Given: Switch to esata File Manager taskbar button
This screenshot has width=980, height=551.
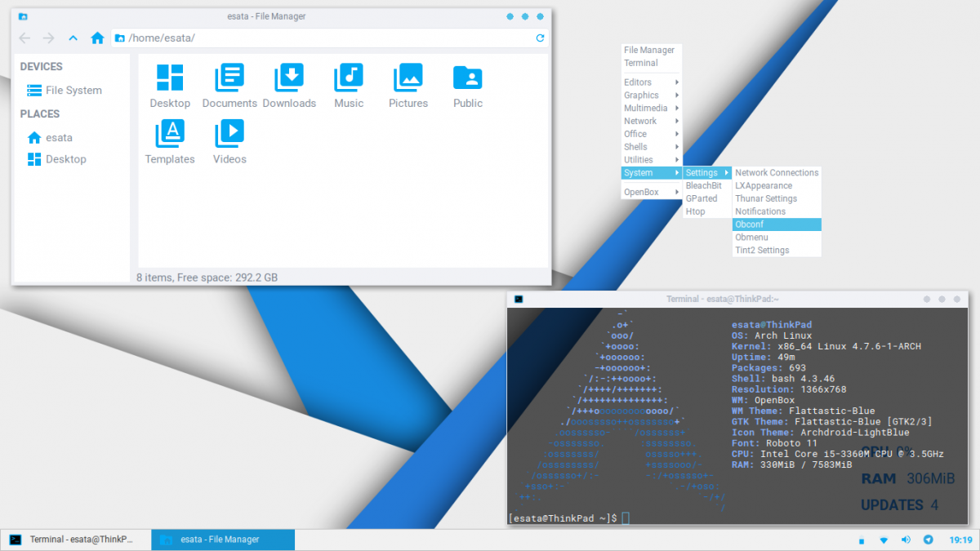Looking at the screenshot, I should click(224, 540).
